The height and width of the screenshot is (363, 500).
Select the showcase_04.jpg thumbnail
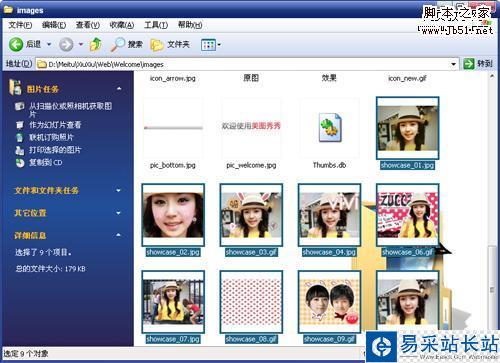329,215
